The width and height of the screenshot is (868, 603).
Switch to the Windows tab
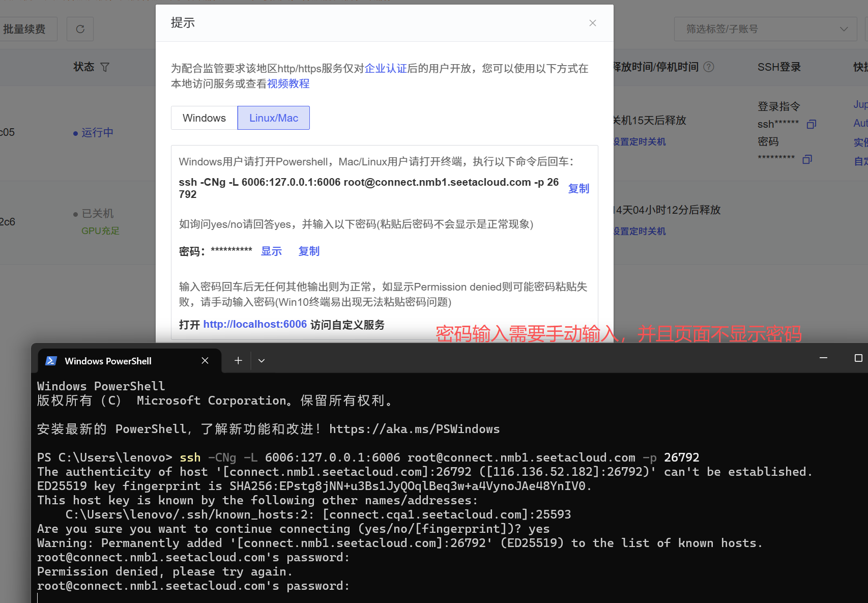204,118
